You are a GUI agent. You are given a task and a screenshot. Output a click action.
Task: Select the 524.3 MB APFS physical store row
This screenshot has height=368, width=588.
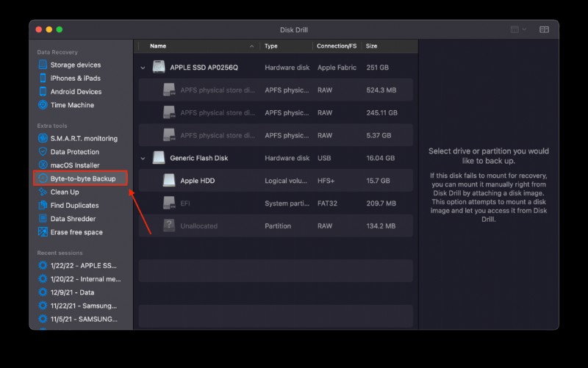coord(276,90)
